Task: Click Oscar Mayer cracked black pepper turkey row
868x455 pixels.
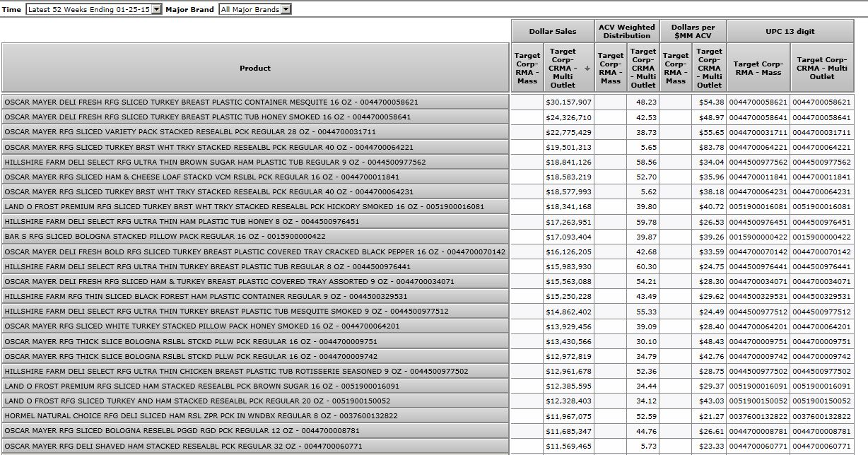Action: (x=255, y=252)
